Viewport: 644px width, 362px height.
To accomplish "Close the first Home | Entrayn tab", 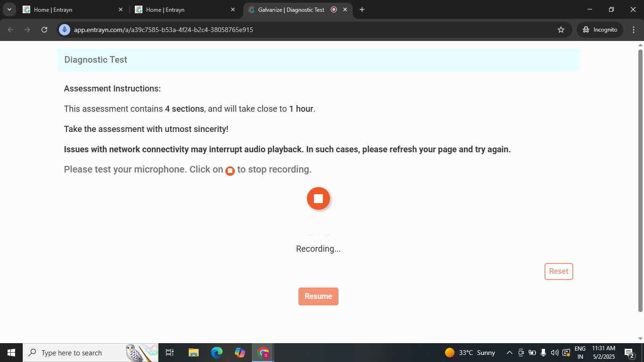I will coord(121,9).
